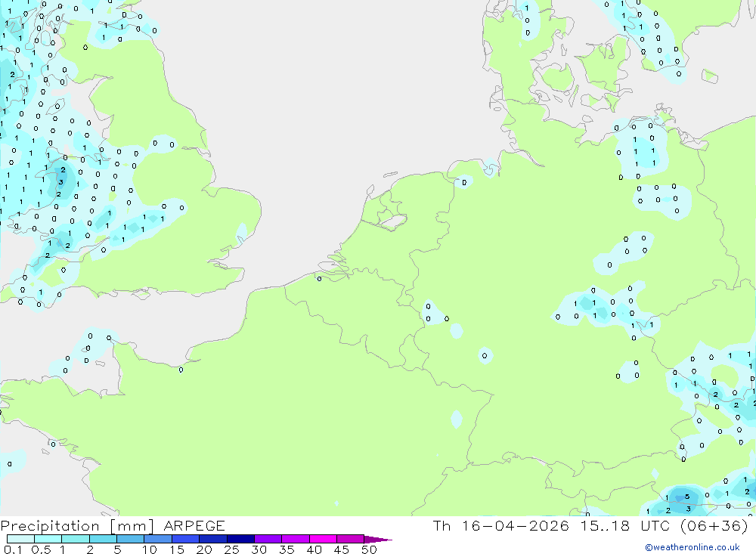The image size is (756, 554).
Task: Click the 45–50 mm legend color swatch
Action: tap(351, 539)
